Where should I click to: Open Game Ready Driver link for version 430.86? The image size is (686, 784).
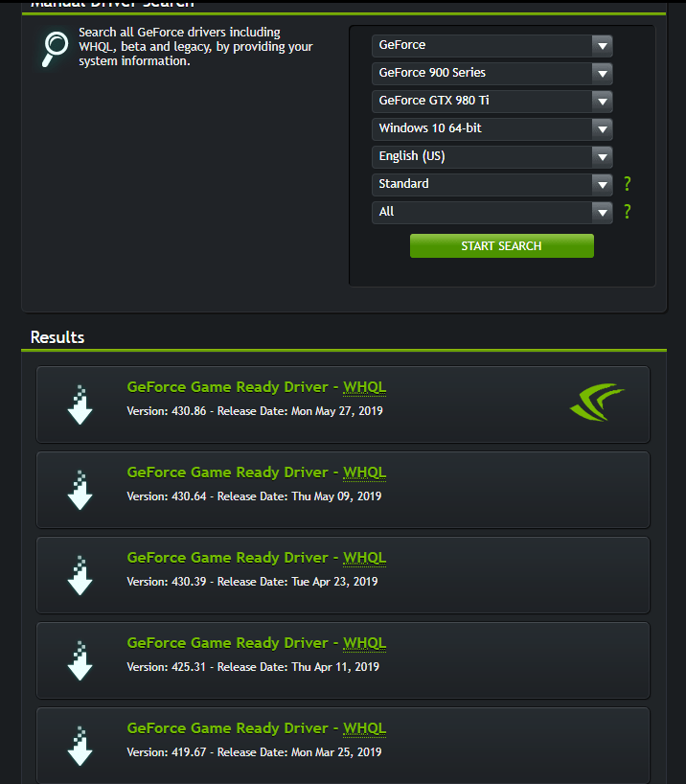(257, 387)
